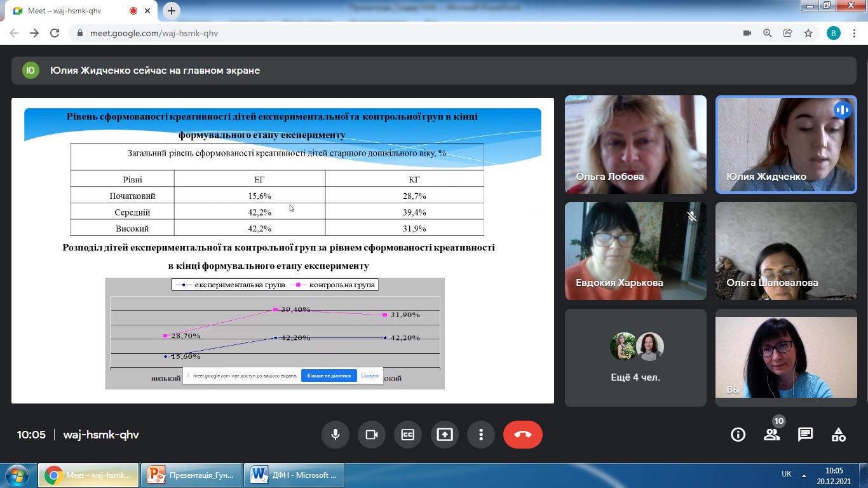
Task: Click chart data label '39,40%'
Action: tap(295, 309)
